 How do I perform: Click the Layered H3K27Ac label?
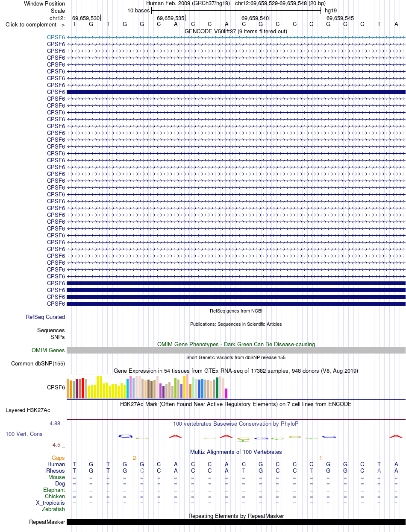point(28,410)
